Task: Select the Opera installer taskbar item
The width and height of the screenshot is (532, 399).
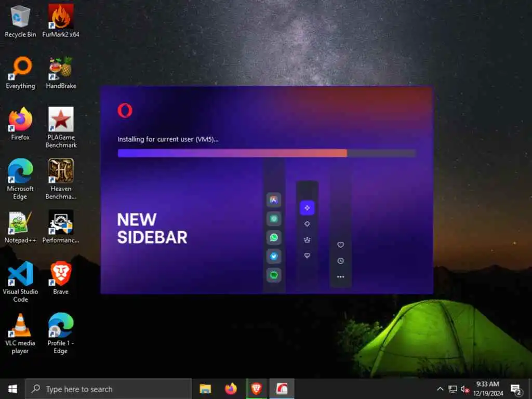Action: pyautogui.click(x=282, y=389)
